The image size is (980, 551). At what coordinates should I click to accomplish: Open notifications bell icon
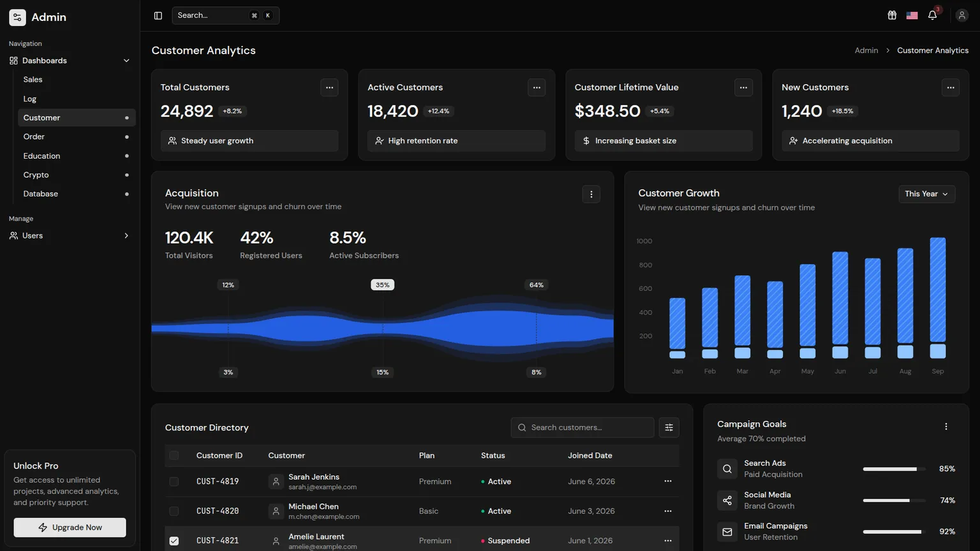(933, 15)
